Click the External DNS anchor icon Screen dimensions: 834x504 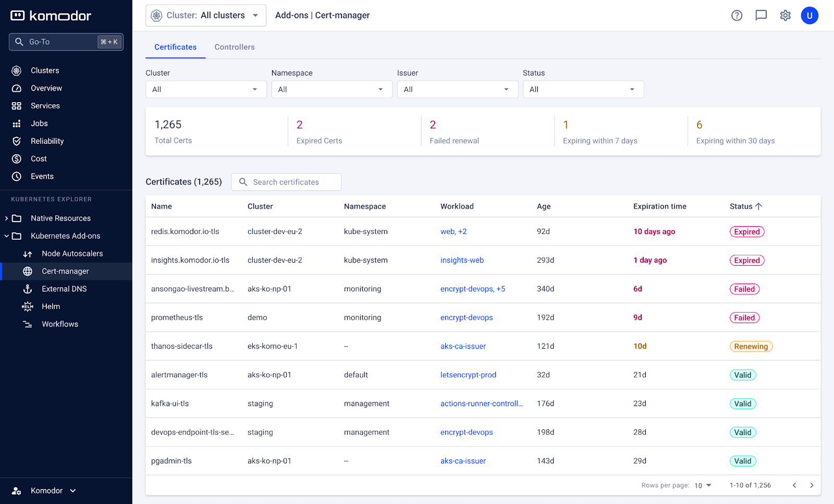click(28, 289)
